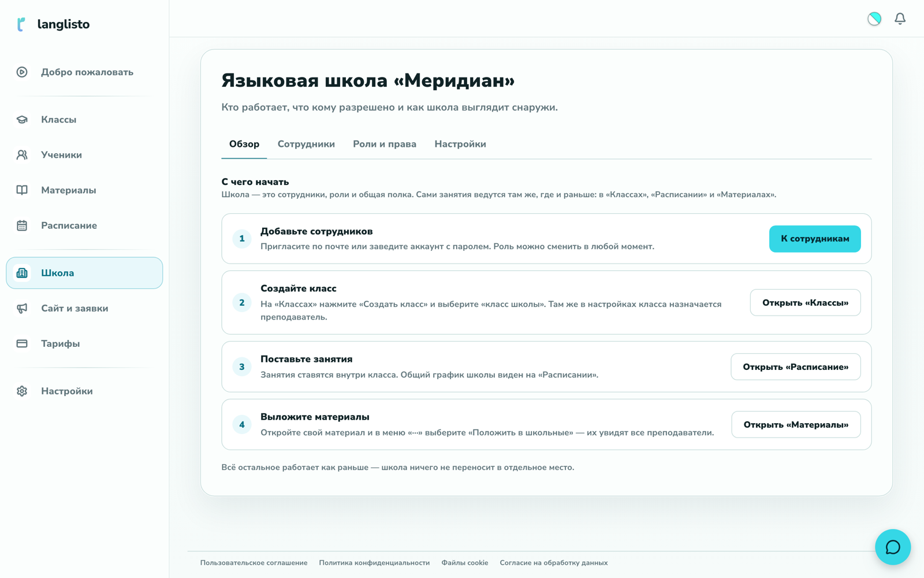
Task: Click the К сотрудникам button
Action: pyautogui.click(x=815, y=239)
